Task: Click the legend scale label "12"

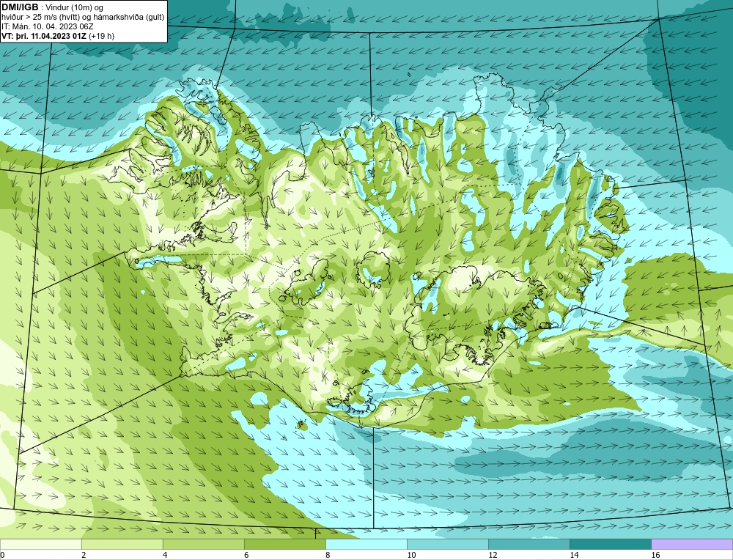Action: pos(492,556)
